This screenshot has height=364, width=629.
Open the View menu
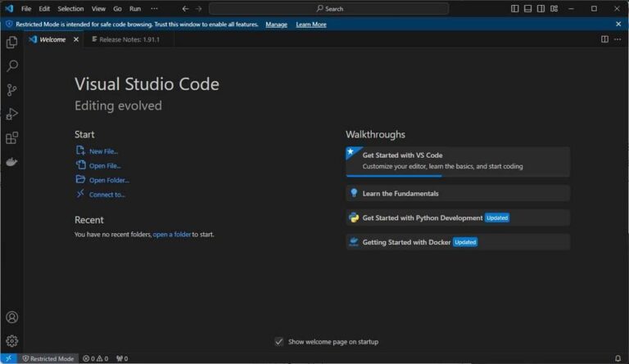point(98,8)
